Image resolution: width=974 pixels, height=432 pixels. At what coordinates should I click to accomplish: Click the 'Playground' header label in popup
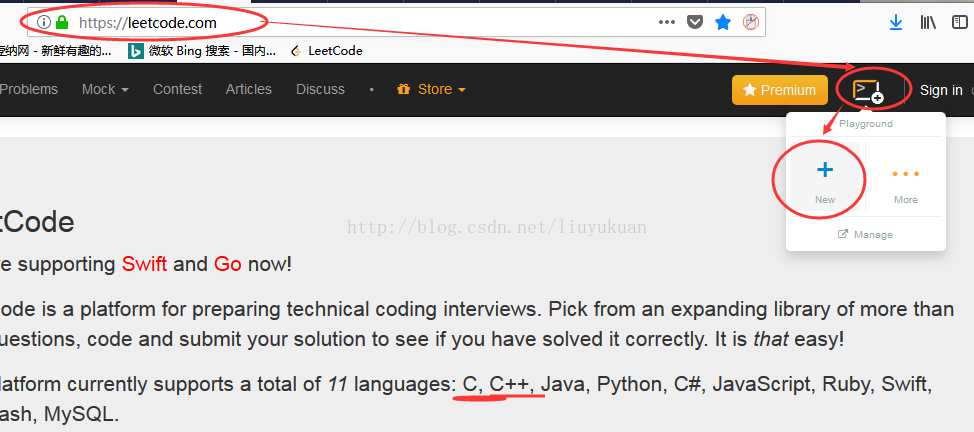866,124
